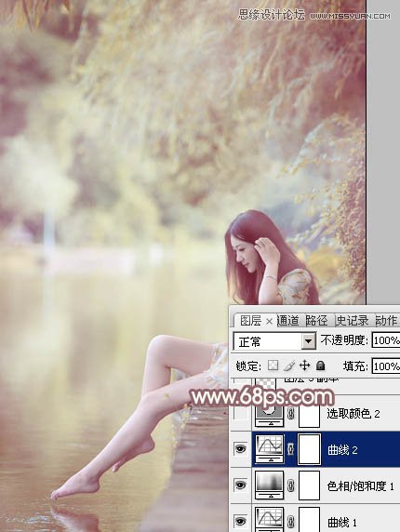Hide the 色相/饱和度 1 layer

tap(241, 485)
